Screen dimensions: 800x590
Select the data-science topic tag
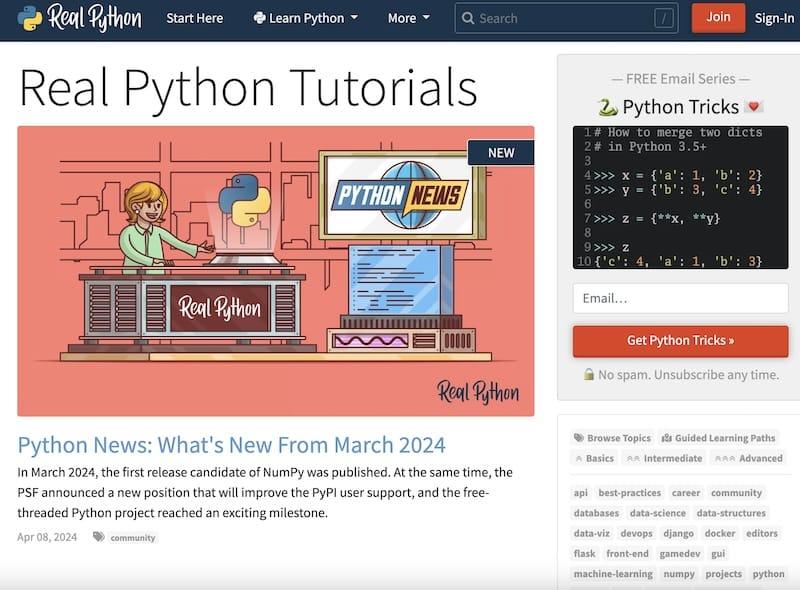click(x=658, y=513)
